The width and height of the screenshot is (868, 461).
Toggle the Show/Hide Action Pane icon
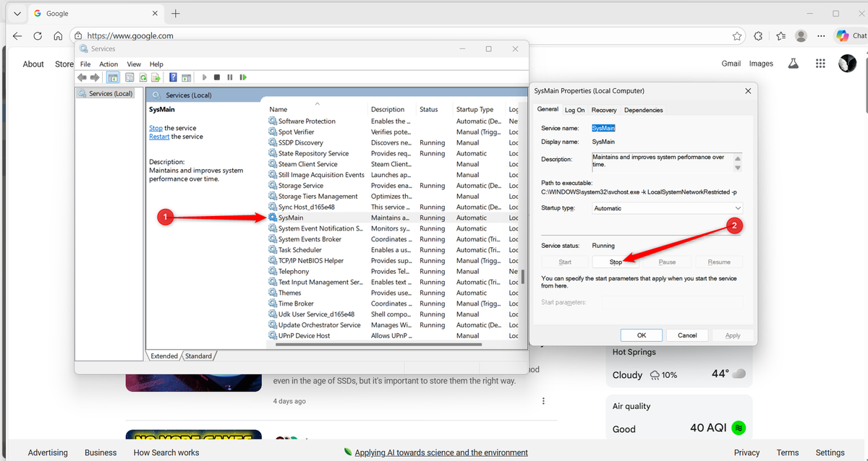pyautogui.click(x=186, y=77)
